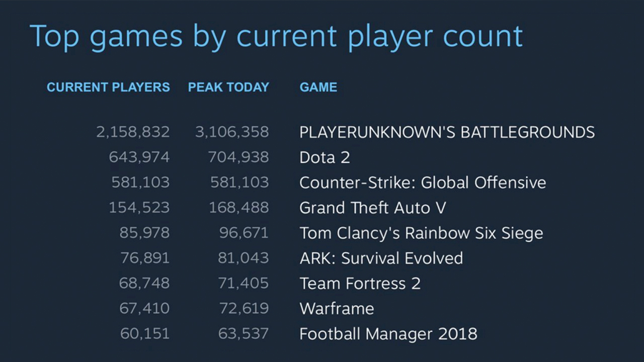Screen dimensions: 644x362
Task: Click Dota 2 peak value 704,938
Action: tap(238, 157)
